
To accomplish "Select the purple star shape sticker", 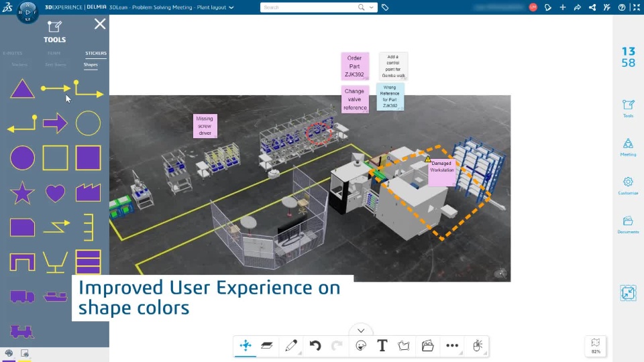I will coord(22,194).
